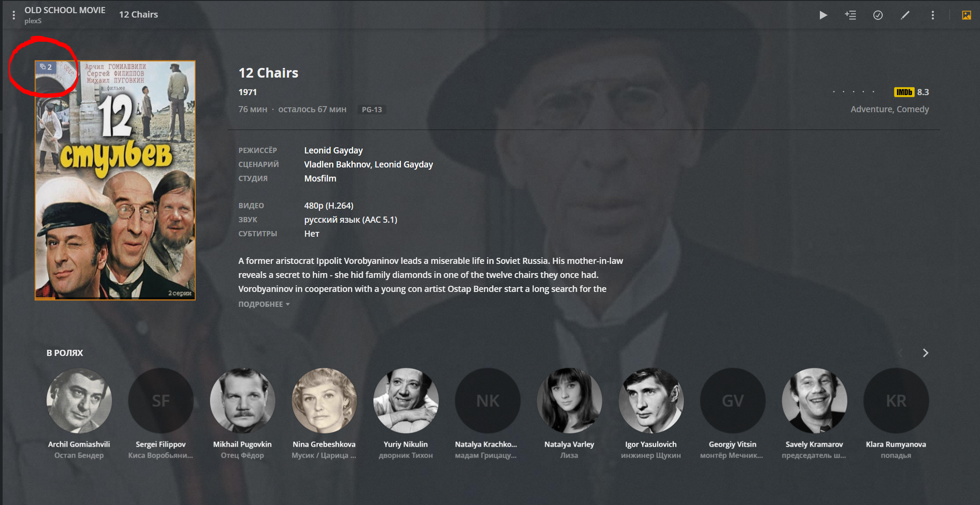
Task: Select the Comedy genre link
Action: (x=913, y=109)
